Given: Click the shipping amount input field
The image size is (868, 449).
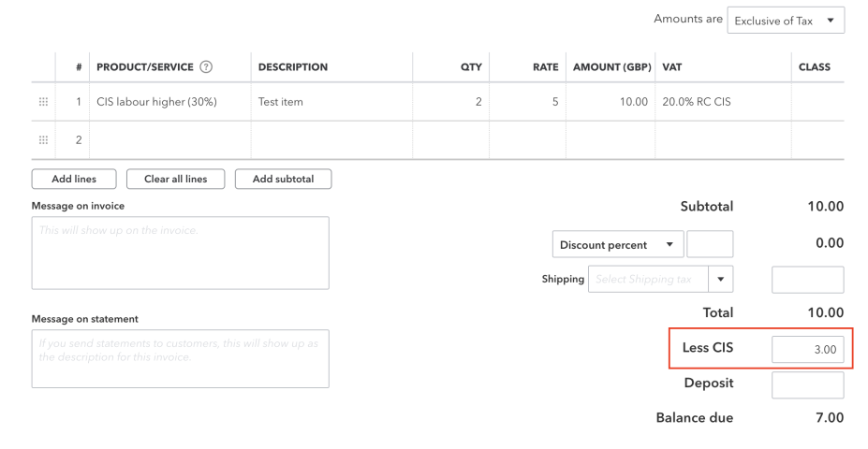Looking at the screenshot, I should pos(808,280).
